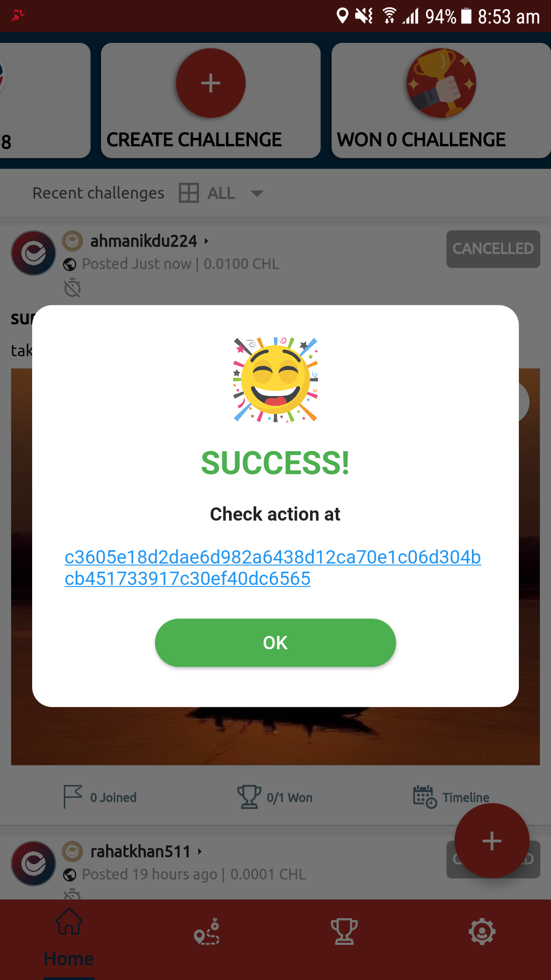Select the grid view icon beside ALL
Image resolution: width=551 pixels, height=980 pixels.
click(189, 193)
